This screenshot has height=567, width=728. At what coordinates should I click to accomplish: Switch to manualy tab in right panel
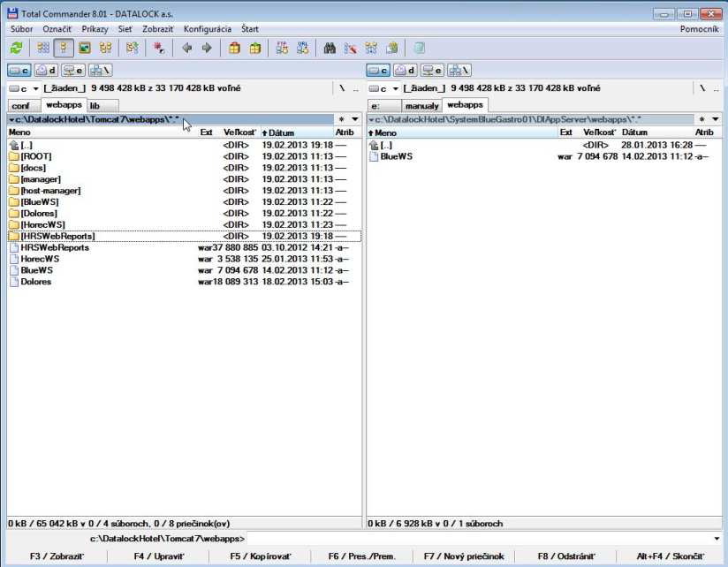pos(421,105)
